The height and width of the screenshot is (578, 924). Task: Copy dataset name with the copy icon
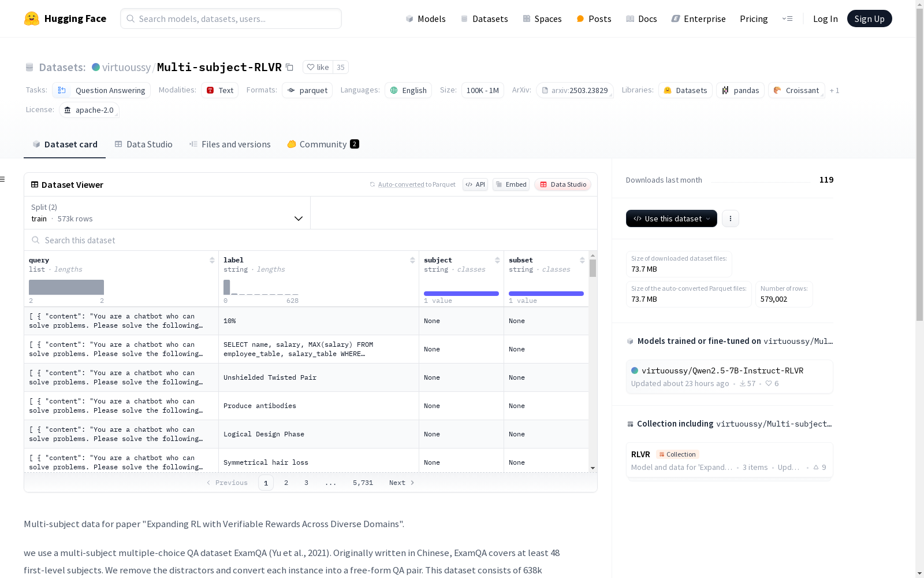pos(290,68)
